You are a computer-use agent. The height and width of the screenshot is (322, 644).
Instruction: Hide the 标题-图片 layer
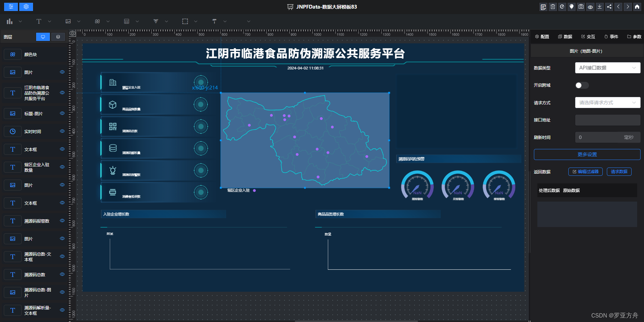point(62,114)
